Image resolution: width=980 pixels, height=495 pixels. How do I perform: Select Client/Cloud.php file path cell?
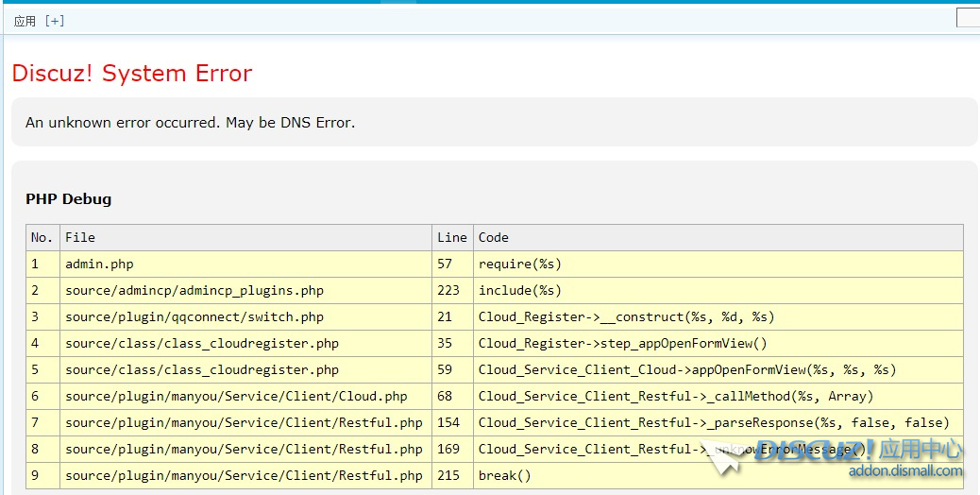[x=245, y=396]
